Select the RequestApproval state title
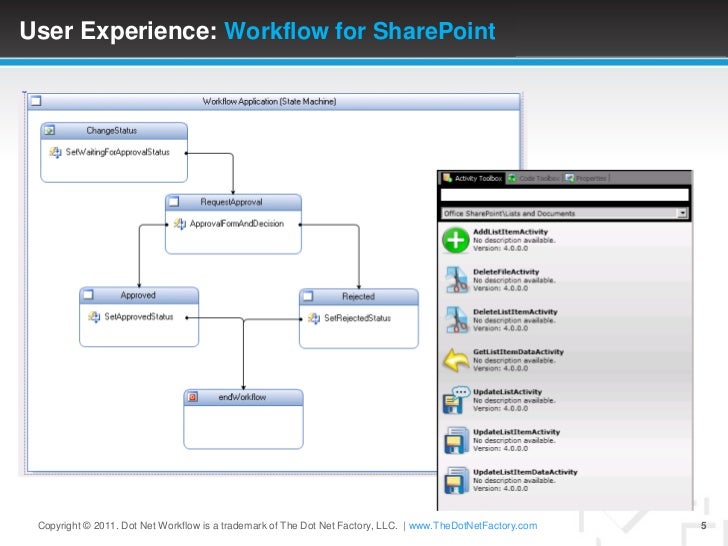728x546 pixels. tap(231, 202)
